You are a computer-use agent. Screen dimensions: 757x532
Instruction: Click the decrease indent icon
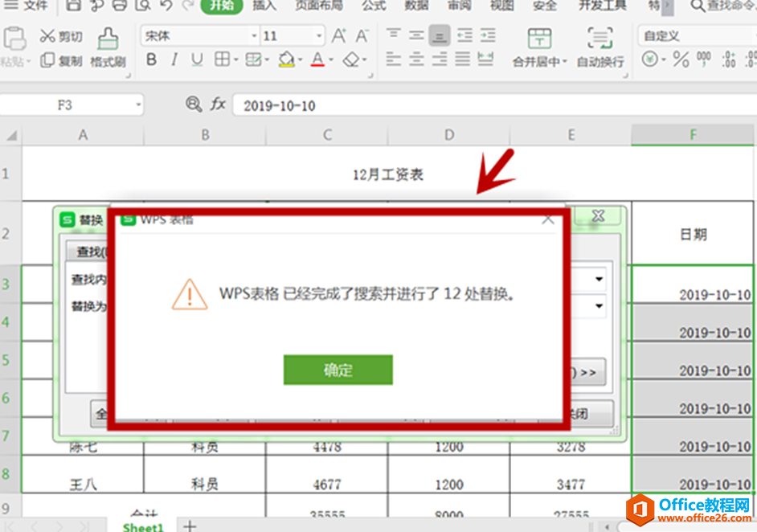coord(465,35)
